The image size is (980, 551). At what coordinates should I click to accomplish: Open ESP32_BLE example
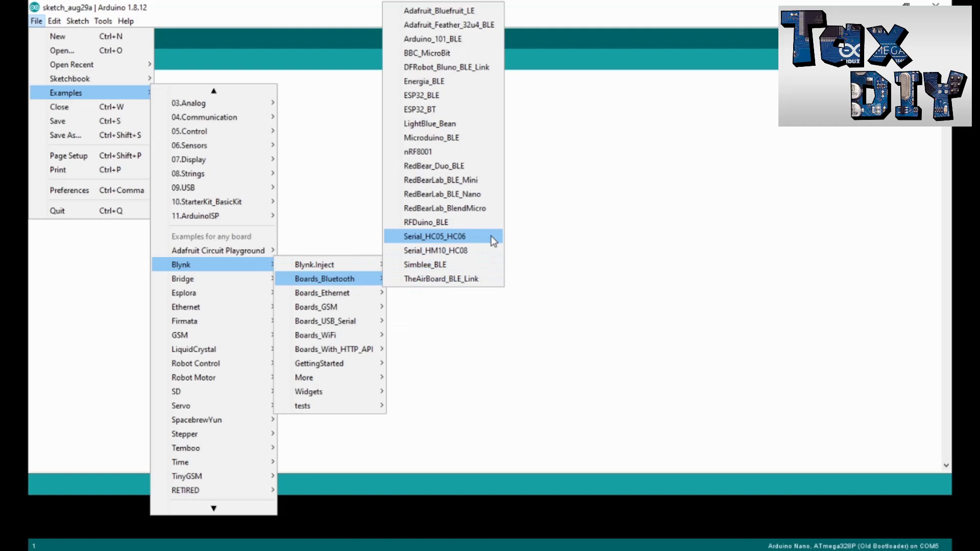coord(443,95)
